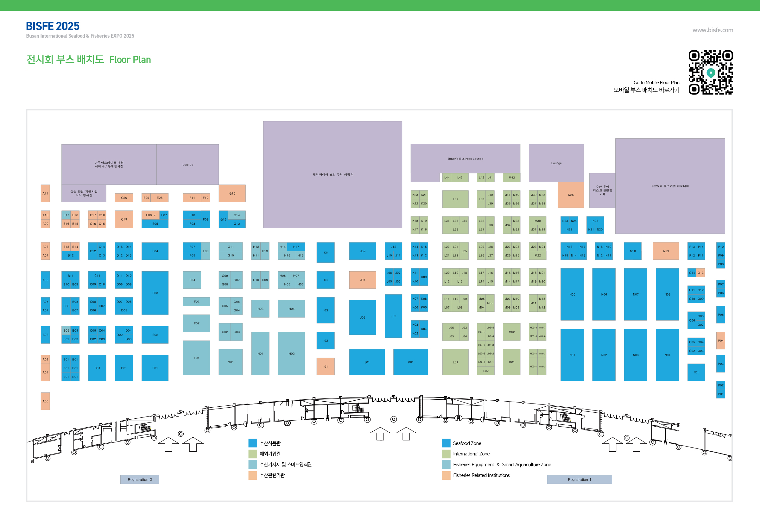Click the large E03 seafood booth
Viewport: 760px width, 532px height.
tap(155, 293)
